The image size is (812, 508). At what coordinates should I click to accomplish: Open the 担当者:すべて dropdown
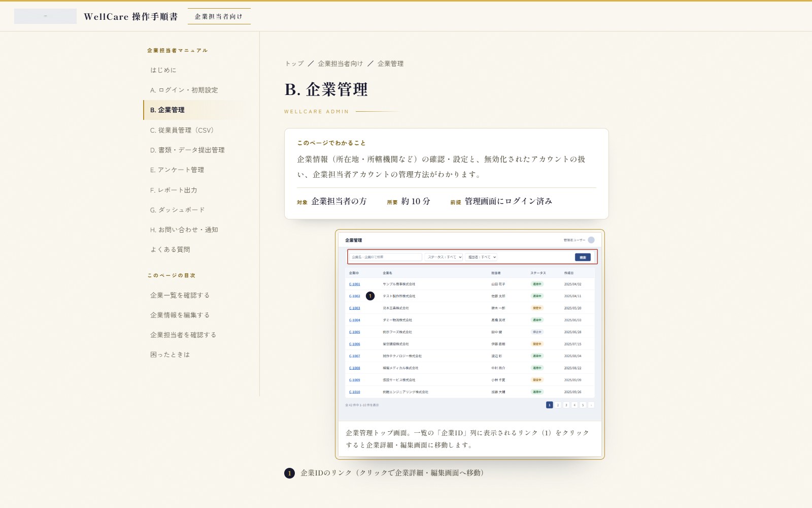[x=482, y=257]
